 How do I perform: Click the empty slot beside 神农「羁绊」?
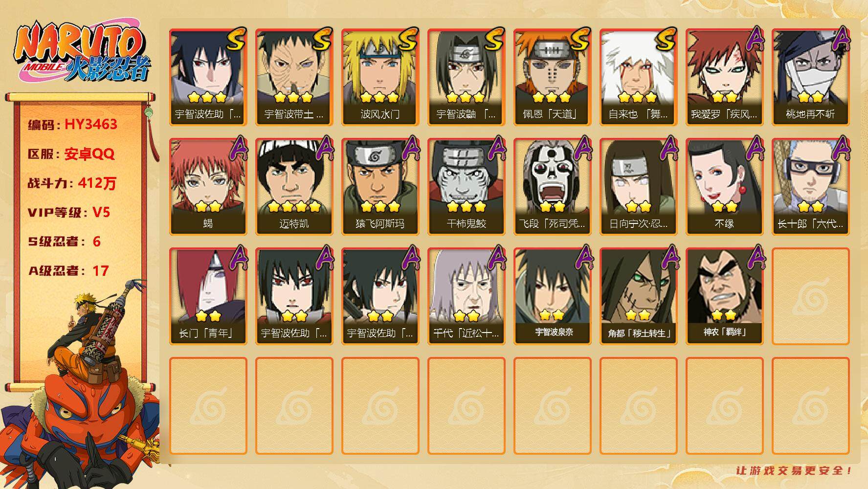pos(810,296)
